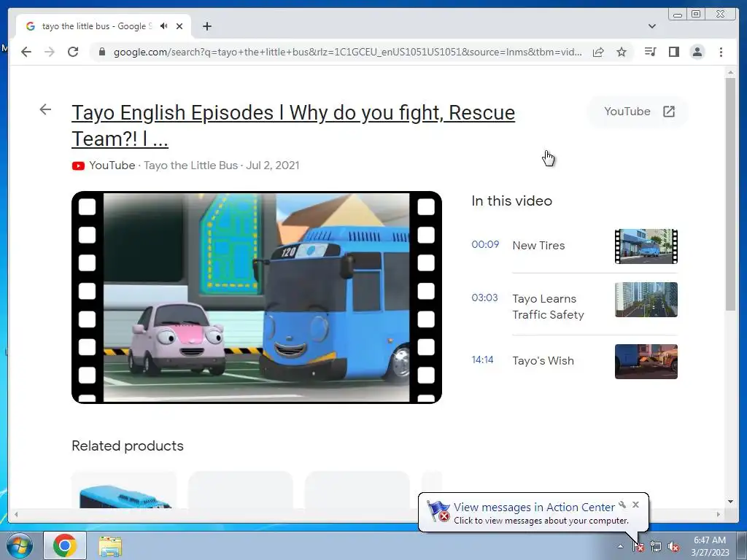Play the main Tayo video thumbnail

[x=257, y=297]
